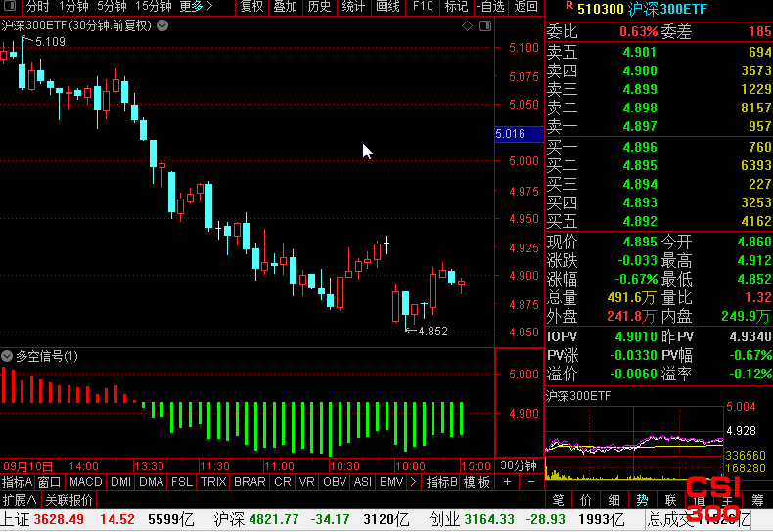Click the 创业 index value 3164.33

click(489, 519)
